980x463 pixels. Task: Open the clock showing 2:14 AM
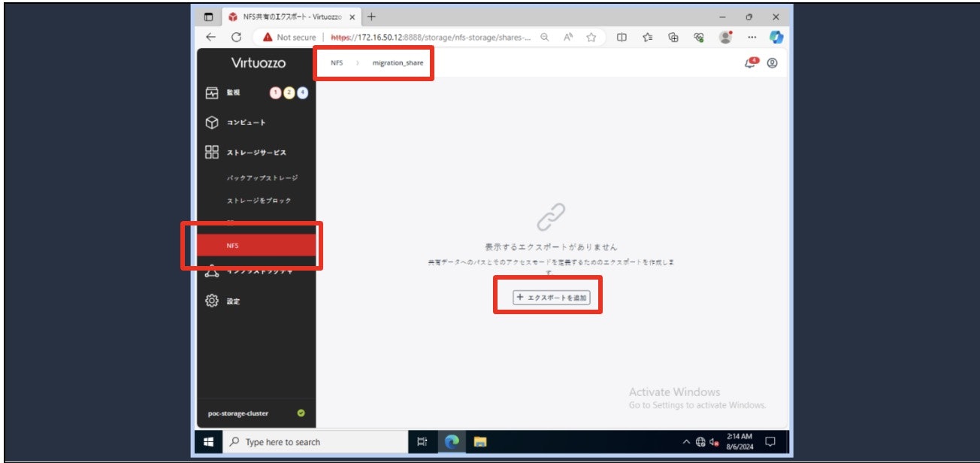click(739, 442)
